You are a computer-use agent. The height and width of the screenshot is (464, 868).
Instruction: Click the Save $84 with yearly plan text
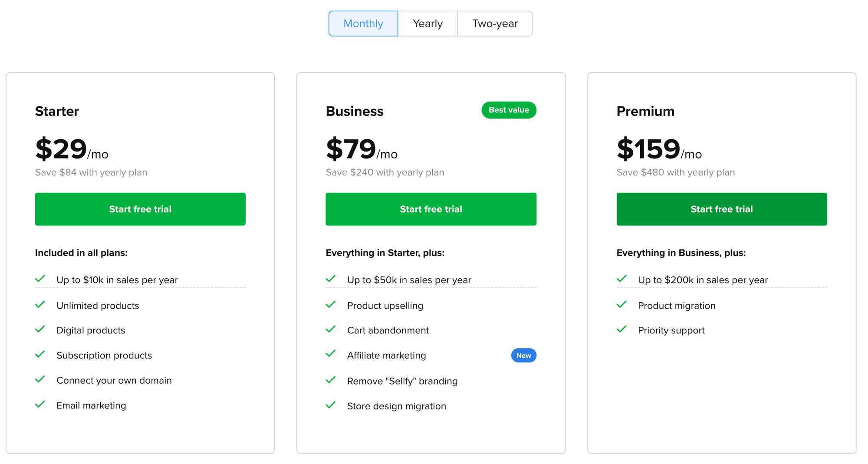(91, 172)
